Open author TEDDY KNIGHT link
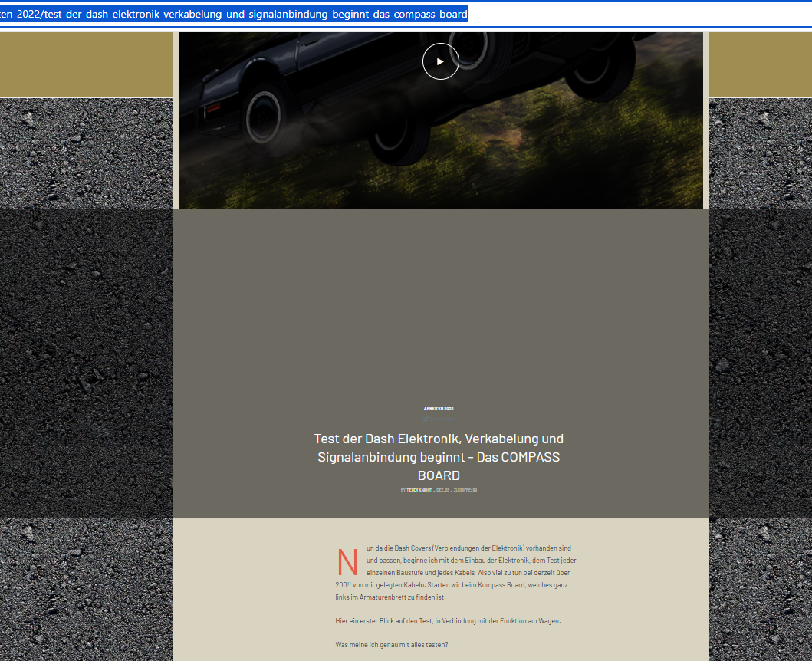 pos(419,490)
